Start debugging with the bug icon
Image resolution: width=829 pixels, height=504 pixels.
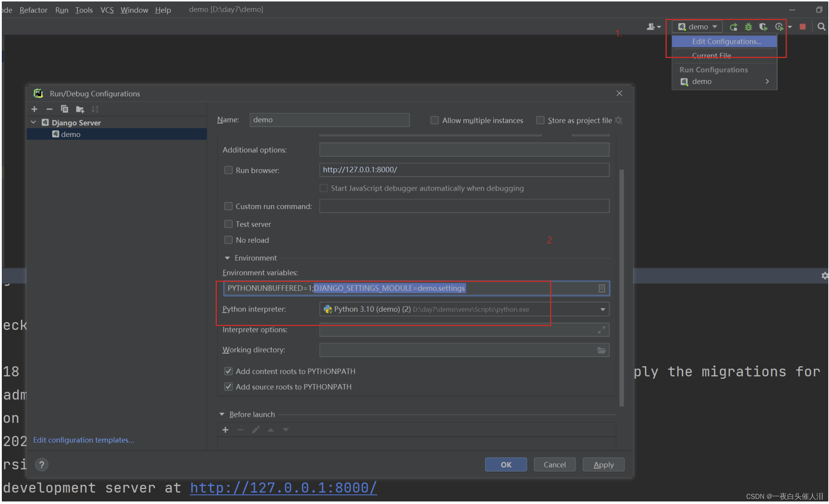(748, 27)
